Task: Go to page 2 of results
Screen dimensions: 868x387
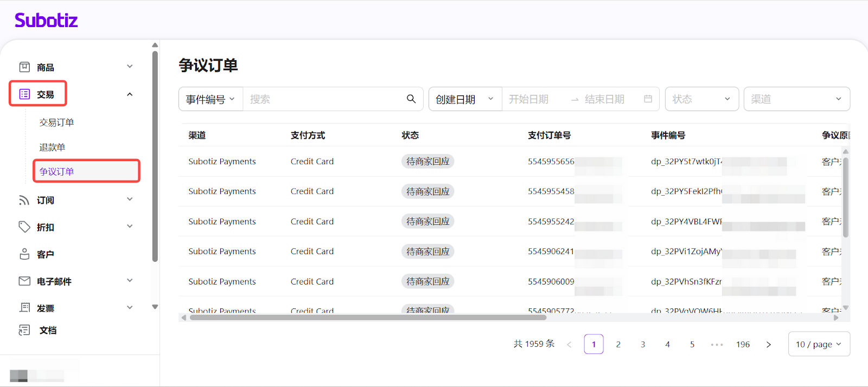Action: tap(618, 344)
